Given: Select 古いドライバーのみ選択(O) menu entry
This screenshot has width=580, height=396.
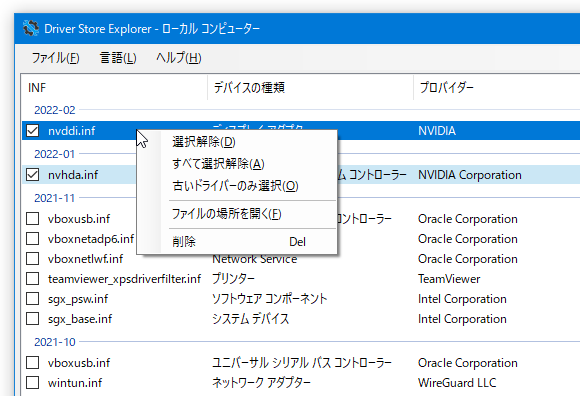Looking at the screenshot, I should click(237, 186).
